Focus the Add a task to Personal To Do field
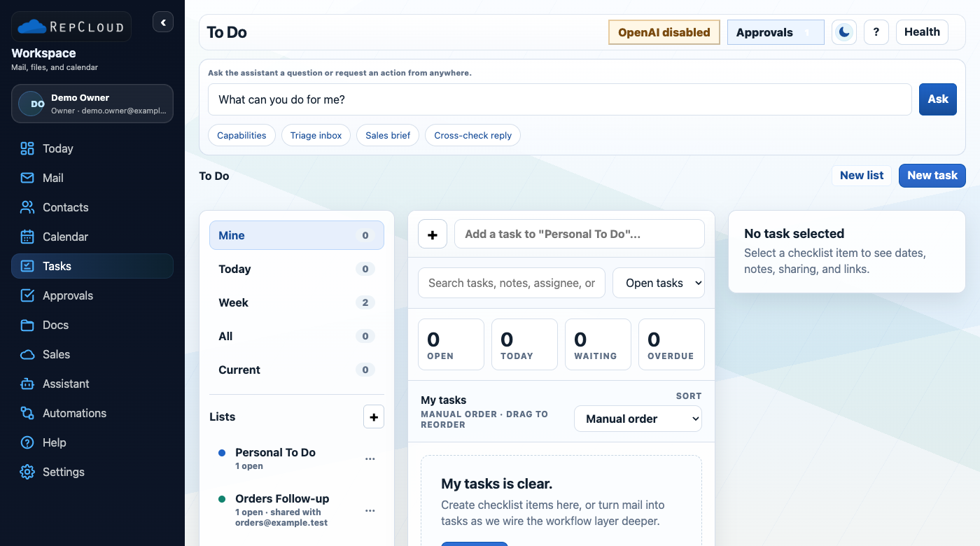Screen dimensions: 980x546 [580, 234]
